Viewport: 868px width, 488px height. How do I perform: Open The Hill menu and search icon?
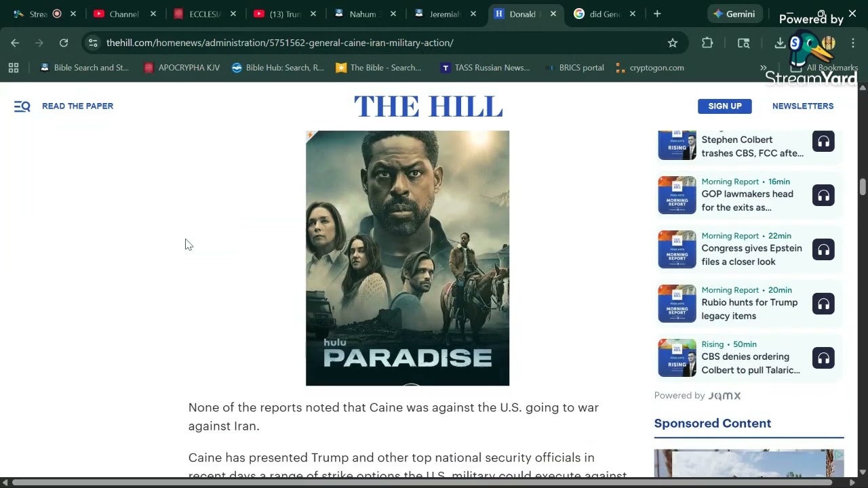coord(22,106)
